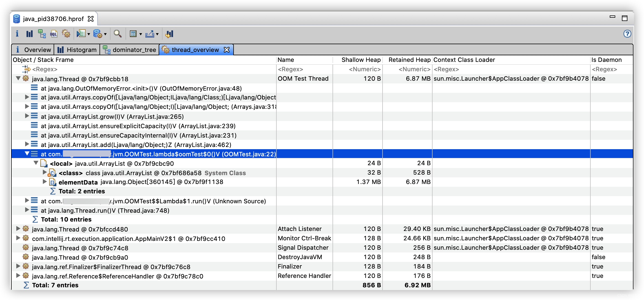Click the export results icon

pos(150,34)
